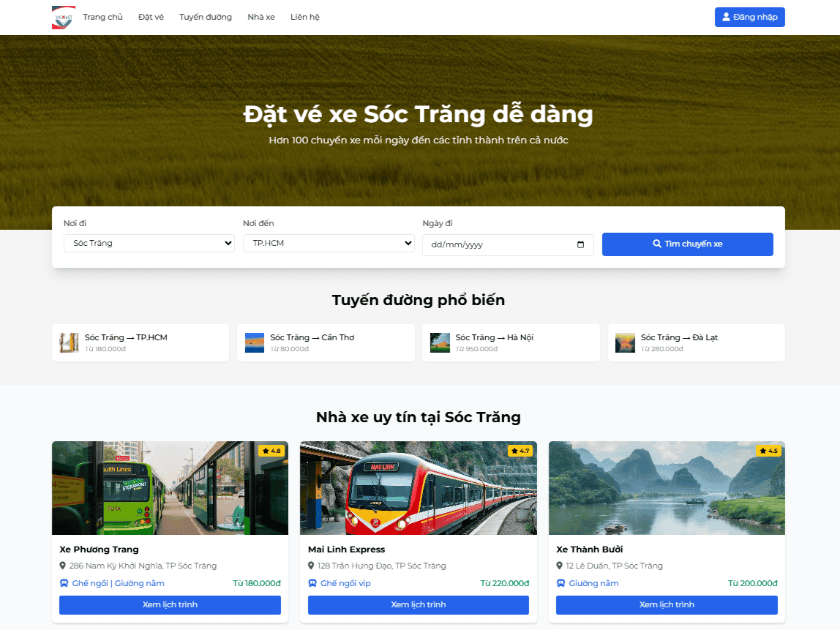
Task: Click the calendar icon in the date field
Action: 580,245
